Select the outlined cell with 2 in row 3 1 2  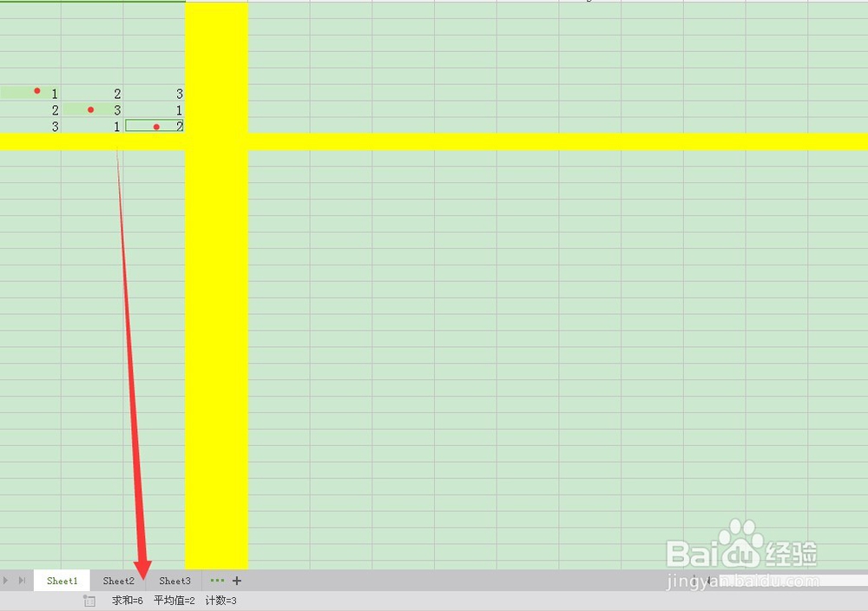154,126
